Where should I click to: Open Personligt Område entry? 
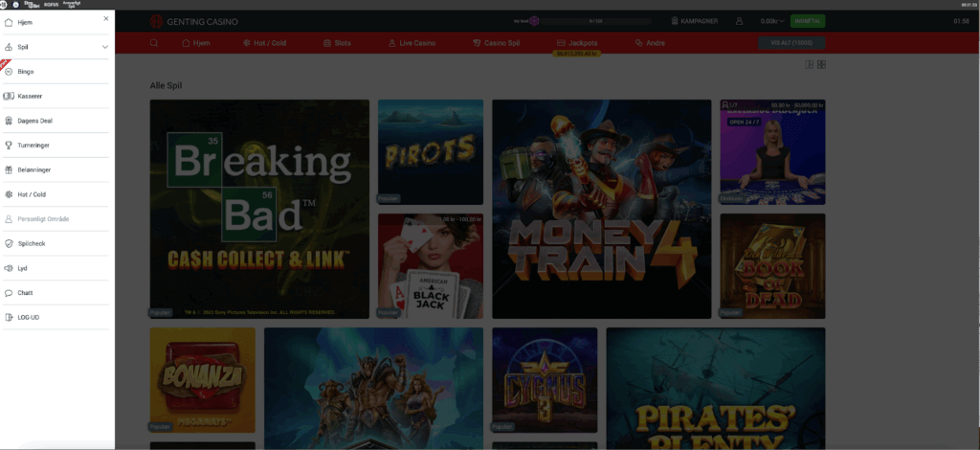click(55, 218)
